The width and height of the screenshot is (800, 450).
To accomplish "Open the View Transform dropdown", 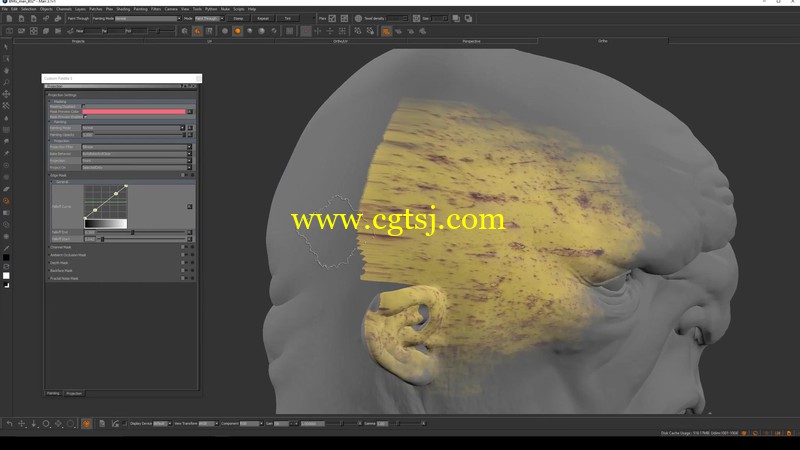I will [208, 423].
